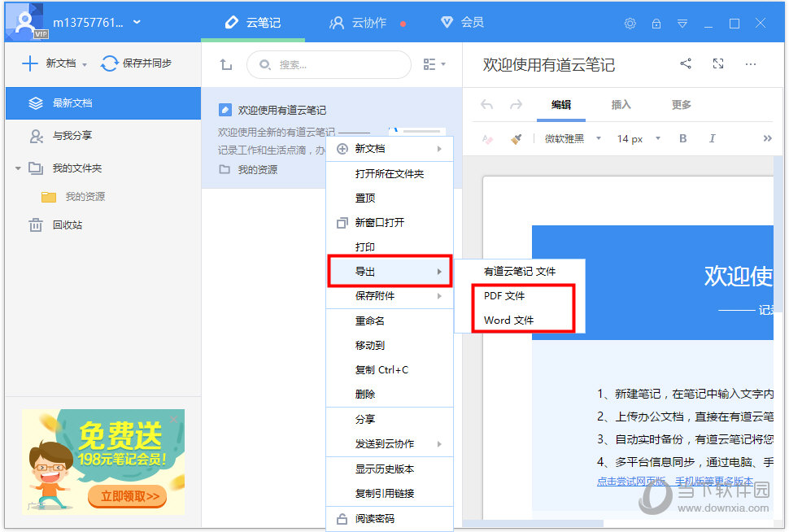Image resolution: width=789 pixels, height=532 pixels.
Task: Open the 点击尝试网页版 link
Action: point(631,482)
